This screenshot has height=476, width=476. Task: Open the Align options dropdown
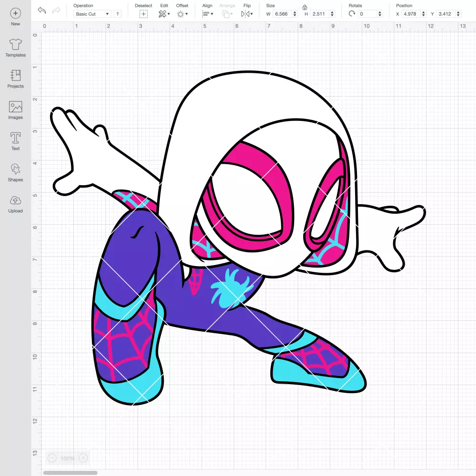[208, 14]
